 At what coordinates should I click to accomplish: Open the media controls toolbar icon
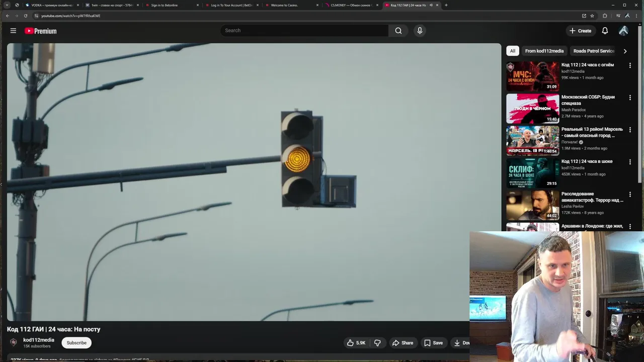click(618, 16)
